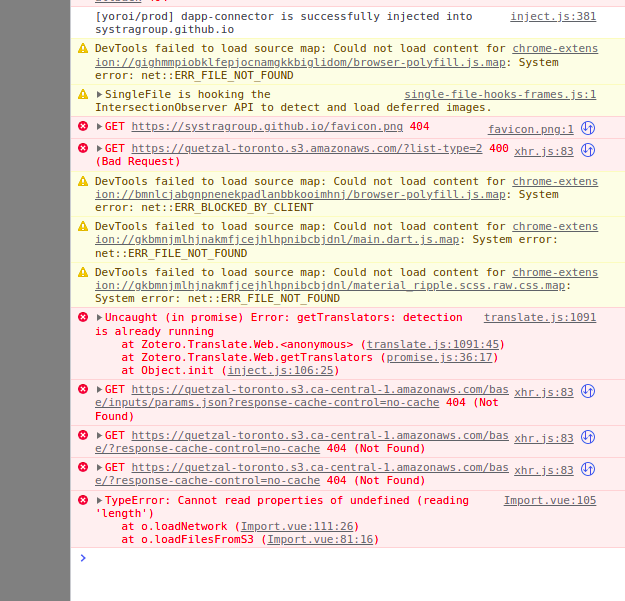Open xhr.js:83 link on the last GET 404 row
Viewport: 625px width, 601px height.
click(x=544, y=470)
